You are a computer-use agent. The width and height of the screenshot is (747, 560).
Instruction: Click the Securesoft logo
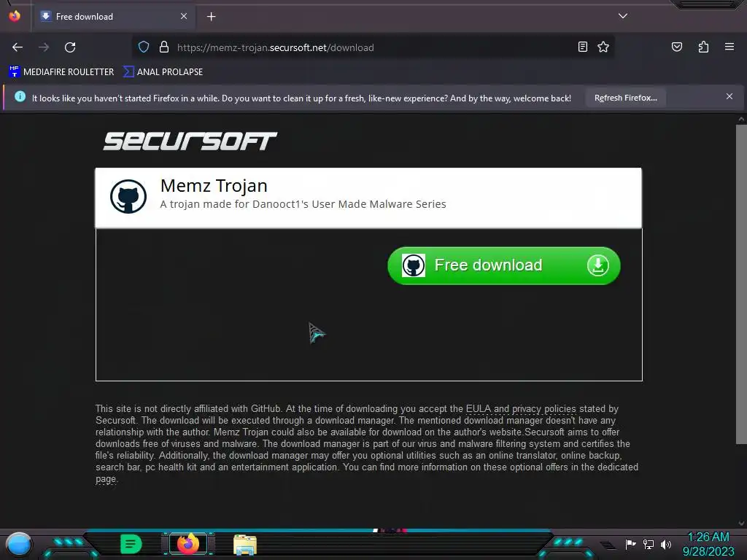tap(190, 141)
